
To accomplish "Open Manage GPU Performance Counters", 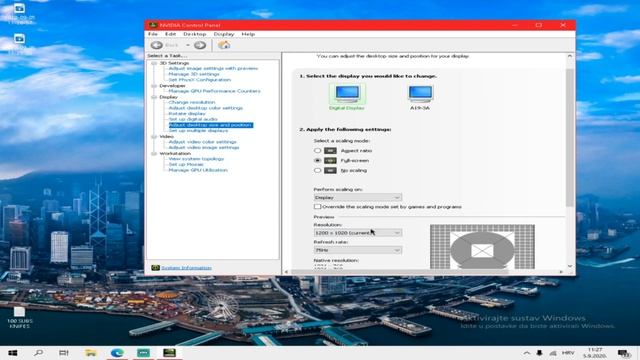I will coord(214,91).
